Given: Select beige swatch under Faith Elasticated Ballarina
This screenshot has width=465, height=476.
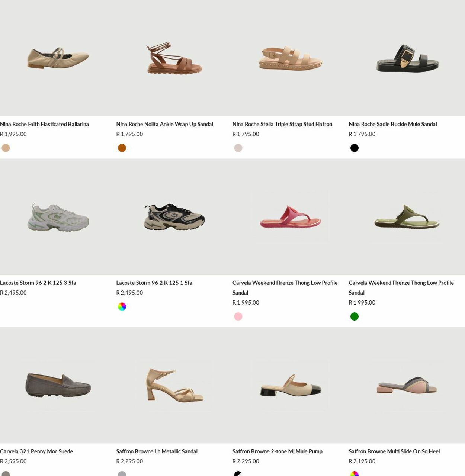Looking at the screenshot, I should [x=6, y=148].
